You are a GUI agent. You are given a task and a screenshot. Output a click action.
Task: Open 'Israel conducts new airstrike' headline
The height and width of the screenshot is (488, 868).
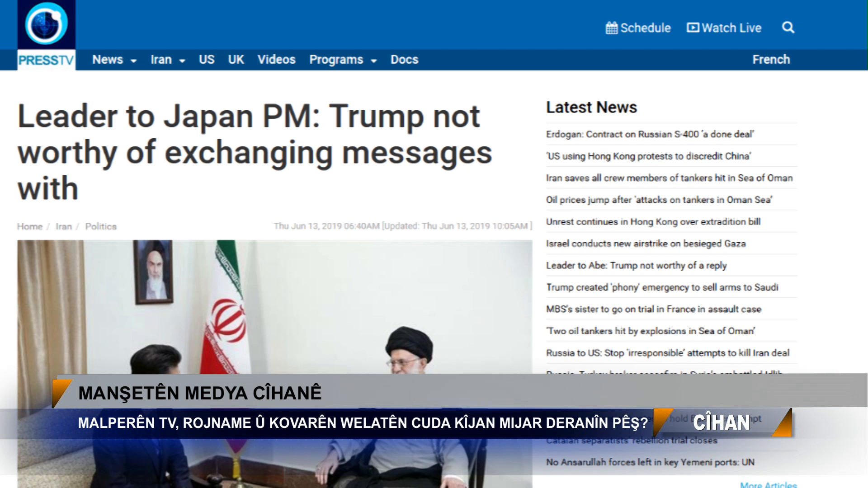click(646, 244)
